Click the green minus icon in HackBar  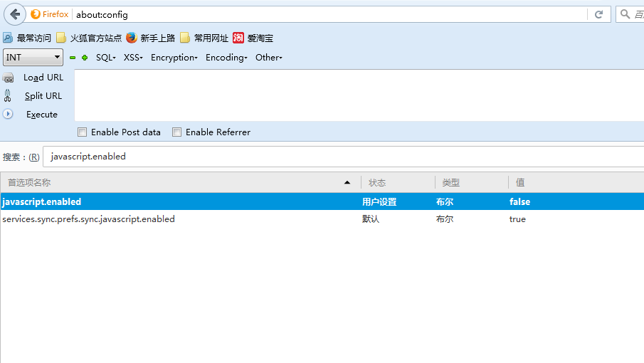click(73, 58)
